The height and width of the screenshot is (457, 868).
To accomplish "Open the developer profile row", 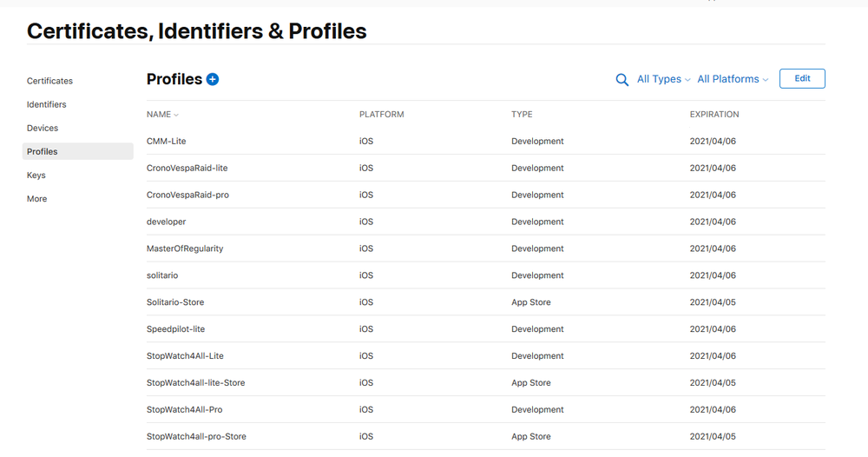I will tap(485, 222).
